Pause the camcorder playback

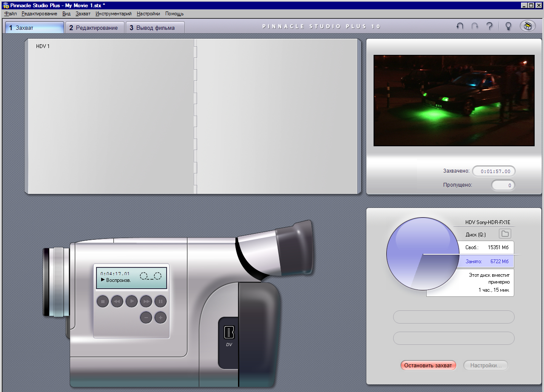(x=161, y=301)
